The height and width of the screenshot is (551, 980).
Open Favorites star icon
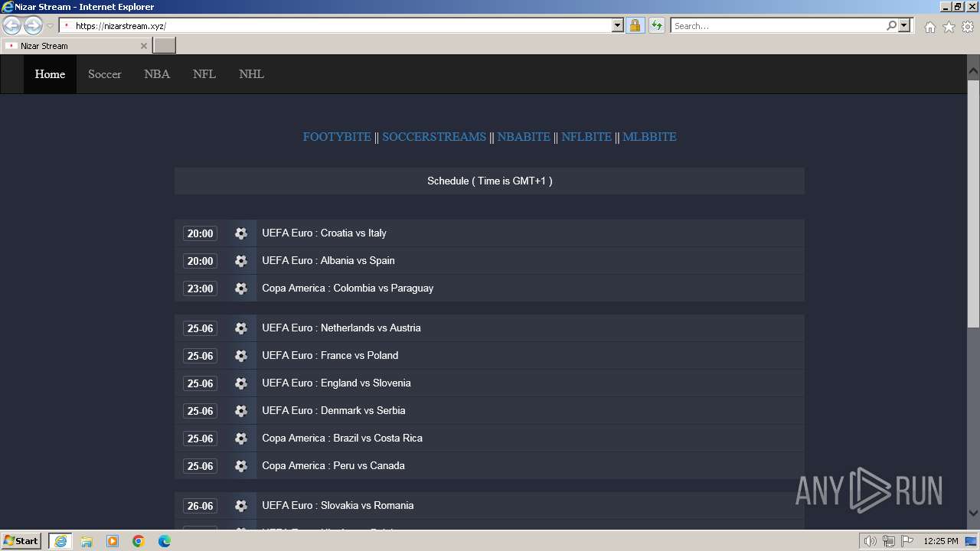pyautogui.click(x=949, y=27)
